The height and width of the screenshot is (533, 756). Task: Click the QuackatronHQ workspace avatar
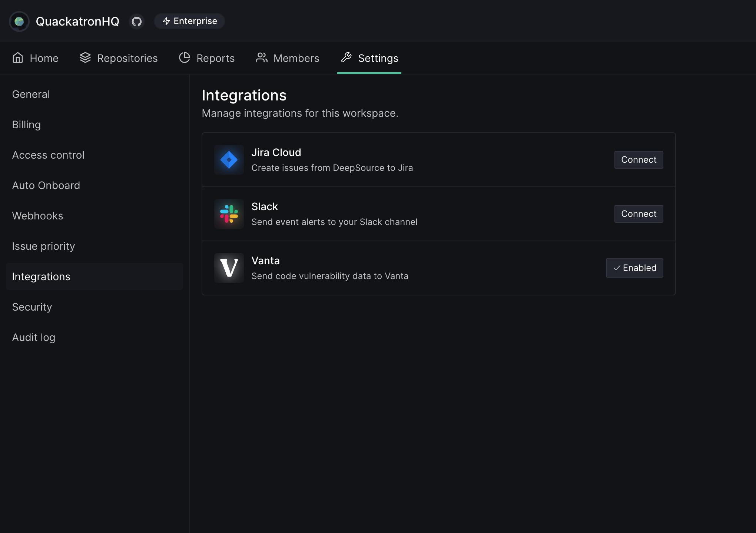pyautogui.click(x=19, y=21)
